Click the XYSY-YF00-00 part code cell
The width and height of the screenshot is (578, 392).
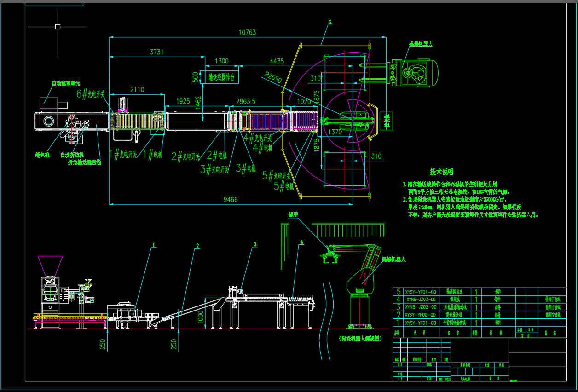tap(421, 315)
